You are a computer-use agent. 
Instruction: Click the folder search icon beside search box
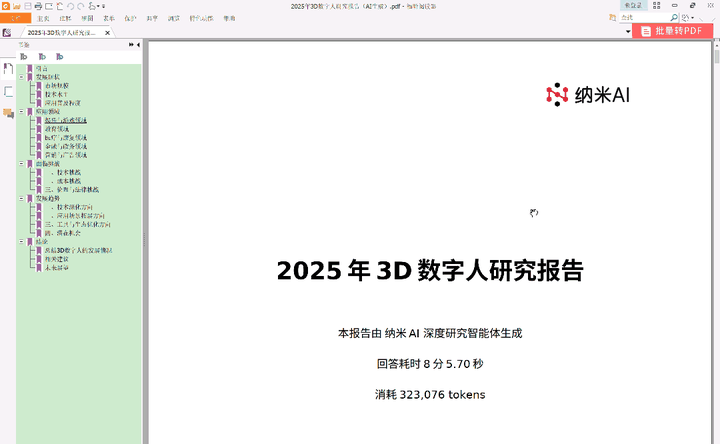[x=612, y=17]
